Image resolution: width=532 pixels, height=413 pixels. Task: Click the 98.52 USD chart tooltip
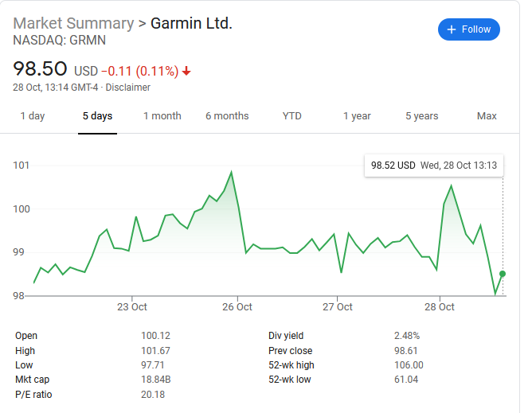434,166
